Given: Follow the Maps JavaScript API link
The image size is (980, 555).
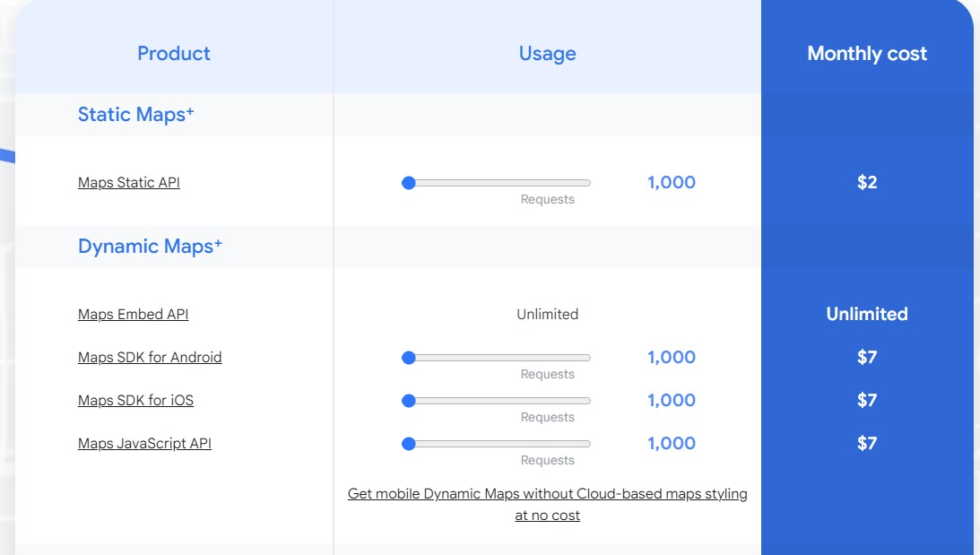Looking at the screenshot, I should pos(144,444).
